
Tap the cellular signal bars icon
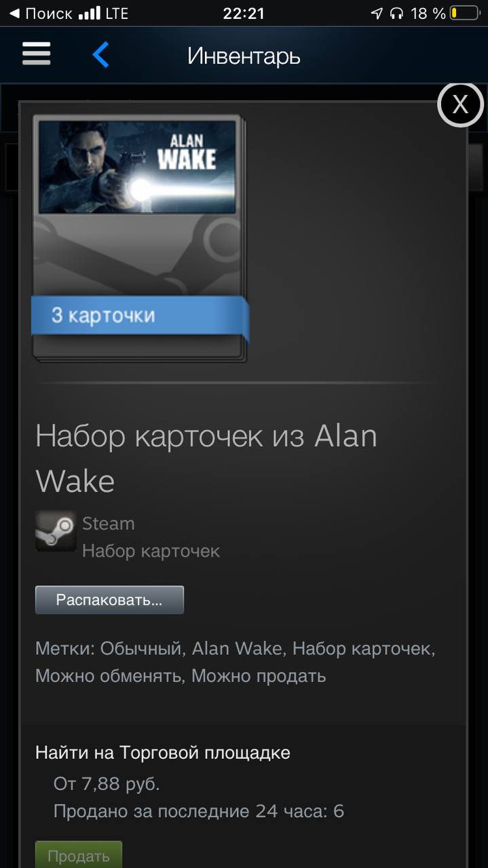point(90,13)
